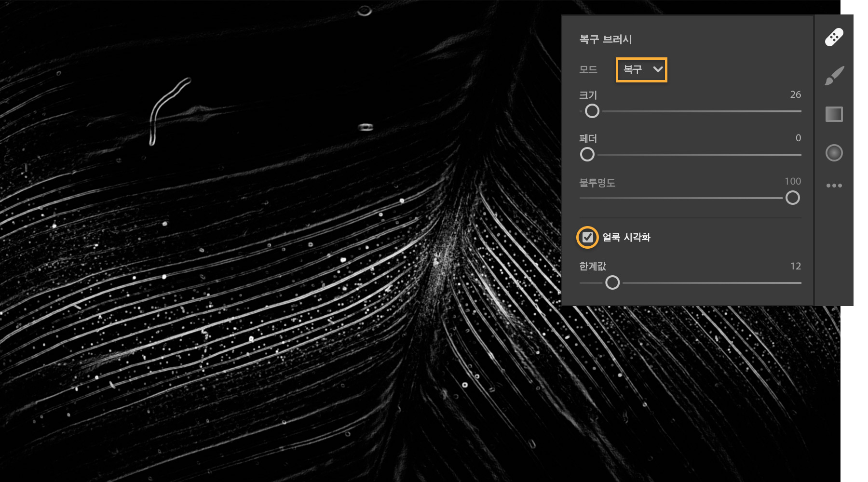Click the 얼룩 시각화 label
The height and width of the screenshot is (482, 868).
point(626,237)
